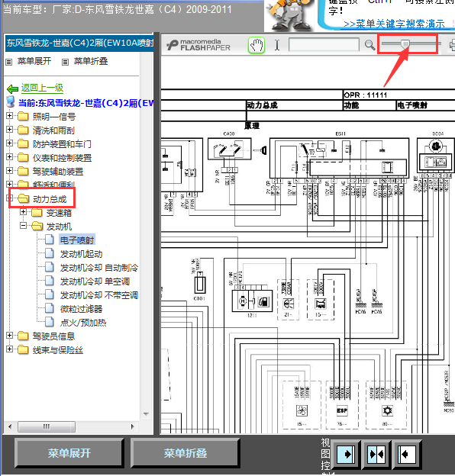Click the OPR : 11111 header text
Screen dimensions: 455x476
click(x=366, y=95)
